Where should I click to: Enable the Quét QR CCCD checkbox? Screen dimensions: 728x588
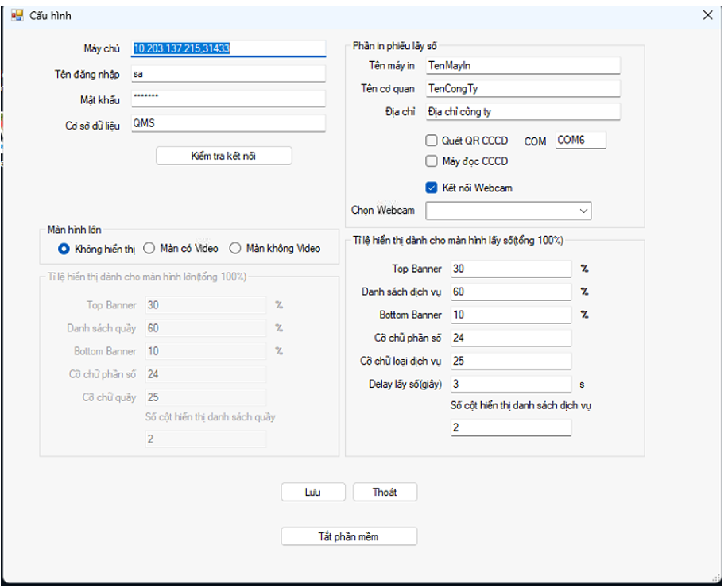(432, 141)
